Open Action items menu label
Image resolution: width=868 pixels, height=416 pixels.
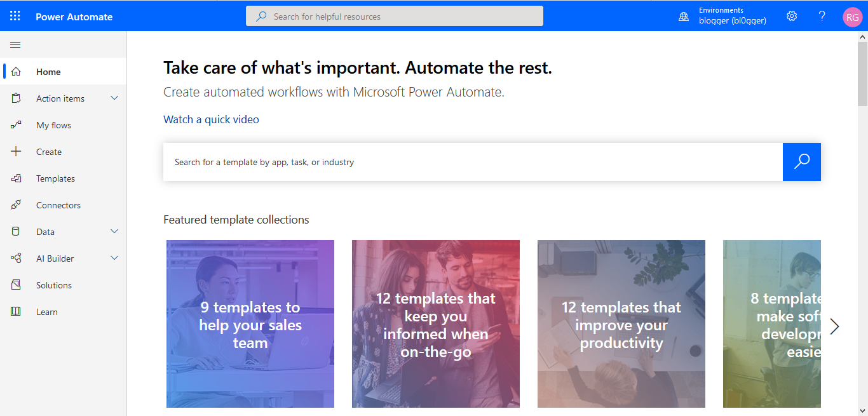point(60,98)
